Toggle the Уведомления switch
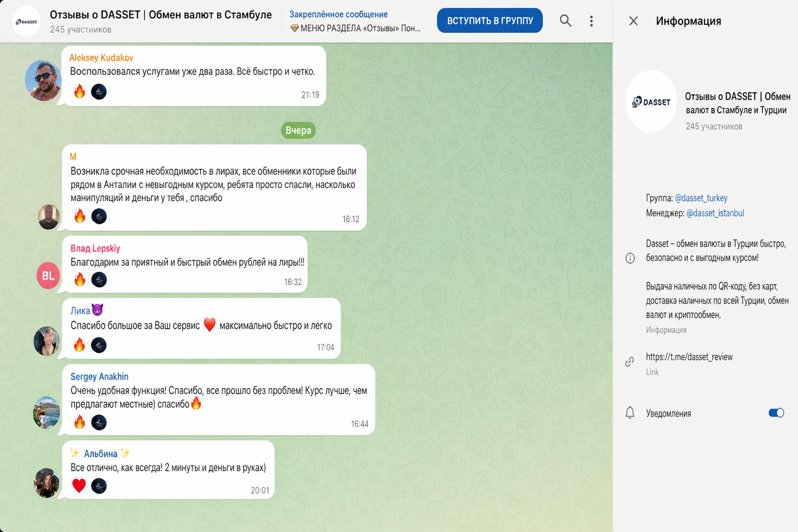Screen dimensions: 798x532 776,413
